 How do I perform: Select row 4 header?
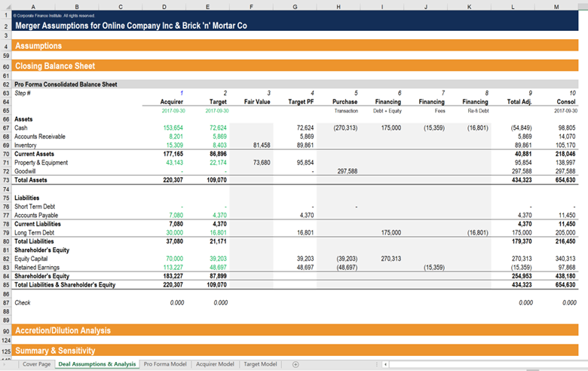click(x=6, y=46)
